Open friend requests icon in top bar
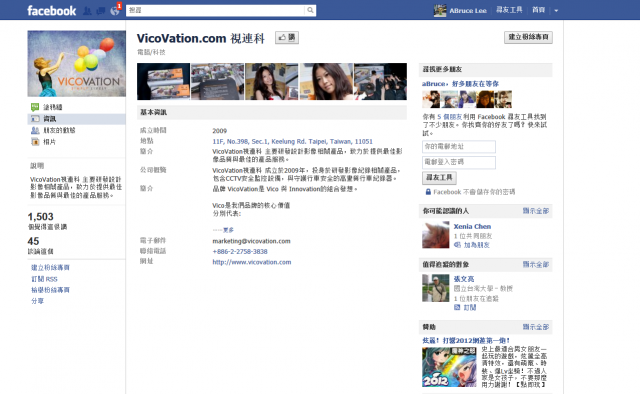This screenshot has width=640, height=394. point(87,11)
